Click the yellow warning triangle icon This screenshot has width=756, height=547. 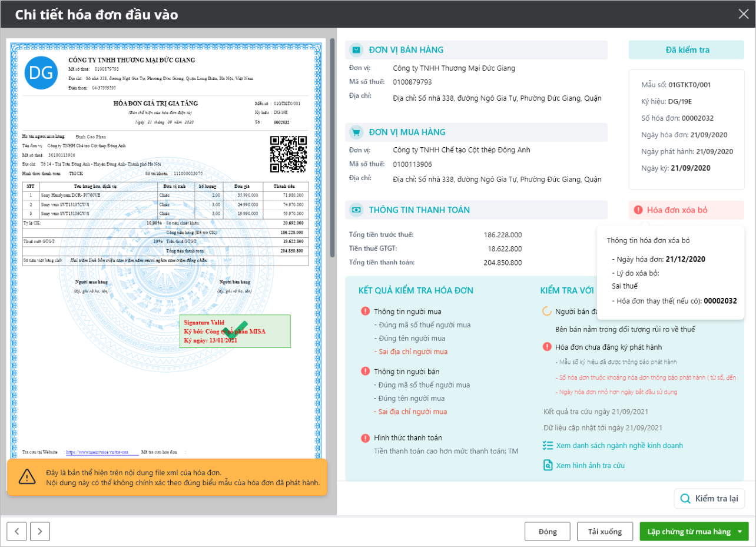point(27,477)
